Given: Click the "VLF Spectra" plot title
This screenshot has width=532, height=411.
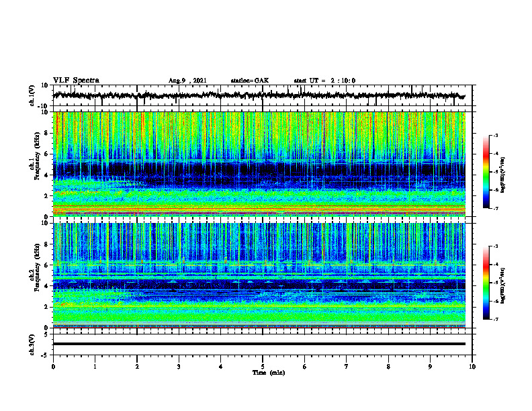Looking at the screenshot, I should (x=76, y=81).
